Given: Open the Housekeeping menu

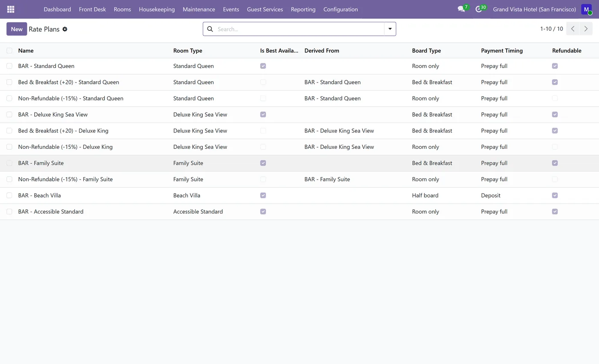Looking at the screenshot, I should pos(157,9).
